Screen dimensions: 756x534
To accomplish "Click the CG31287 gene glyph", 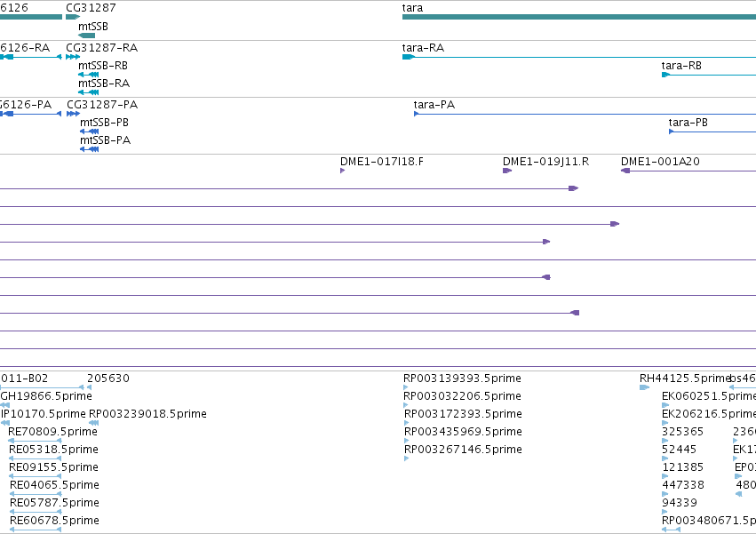I will [73, 17].
